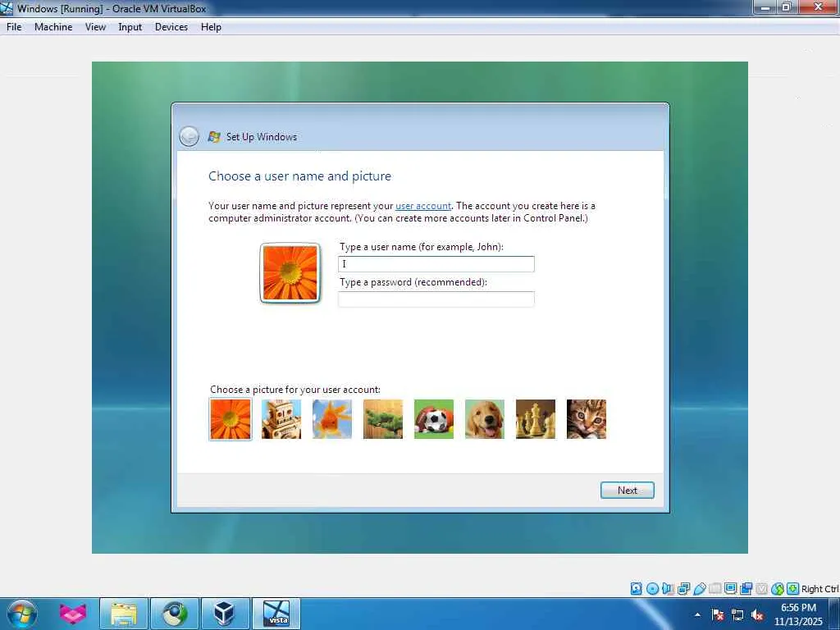Click the 6:56 PM taskbar clock
Screen dimensions: 840x630
[798, 614]
